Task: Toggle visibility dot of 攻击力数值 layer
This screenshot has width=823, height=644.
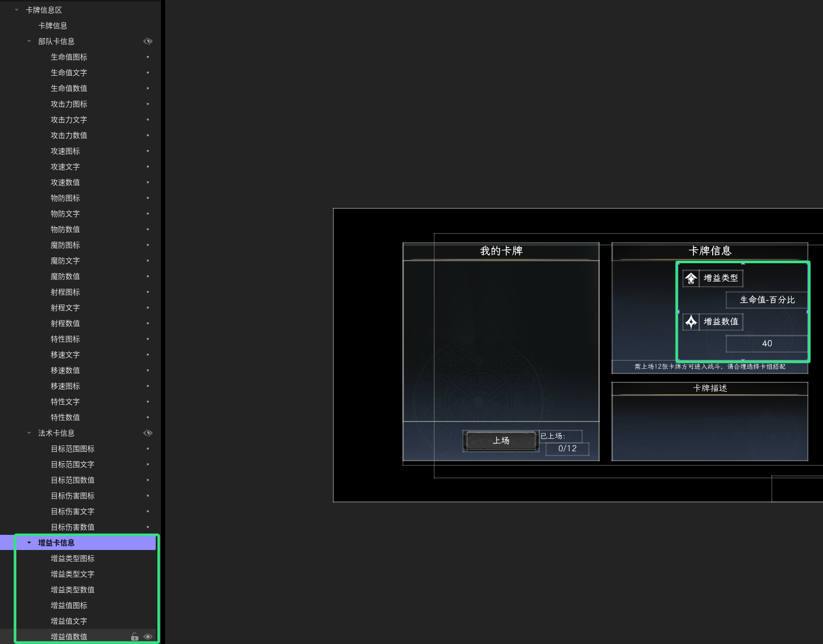Action: 148,135
